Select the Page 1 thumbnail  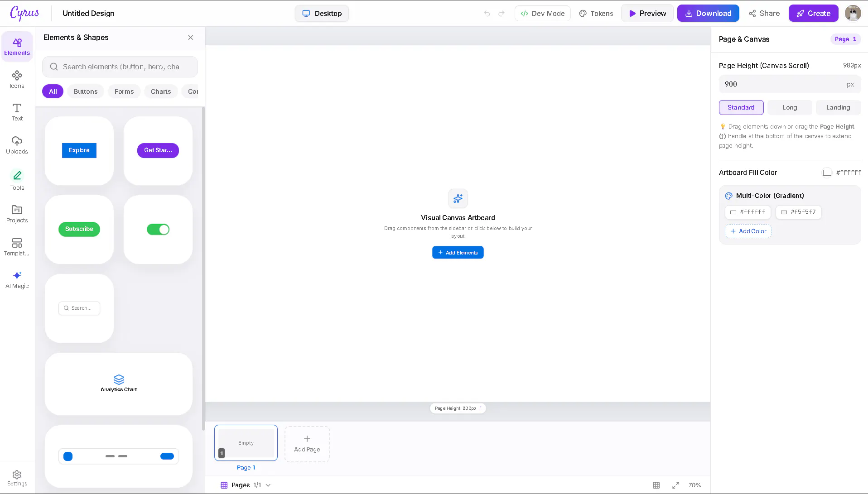pyautogui.click(x=246, y=443)
